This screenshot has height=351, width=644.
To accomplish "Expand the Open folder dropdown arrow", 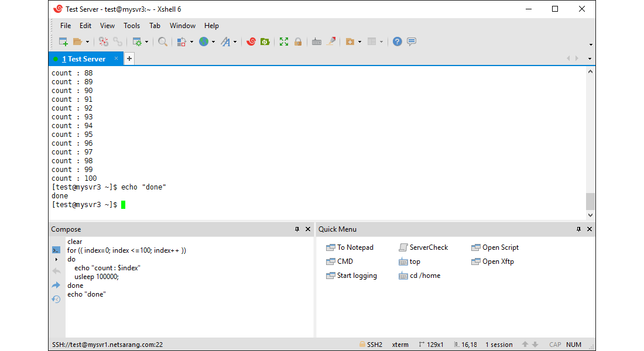I will pos(88,42).
